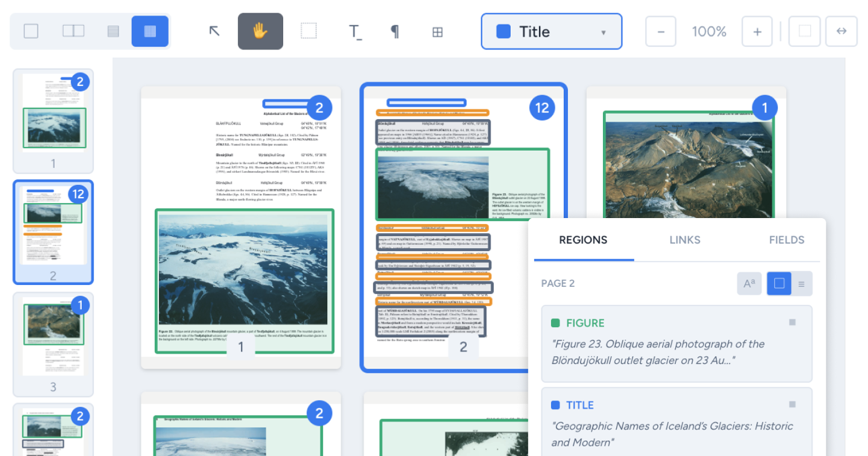The image size is (868, 456).
Task: Click the 12 badge on grid page 2
Action: click(542, 108)
